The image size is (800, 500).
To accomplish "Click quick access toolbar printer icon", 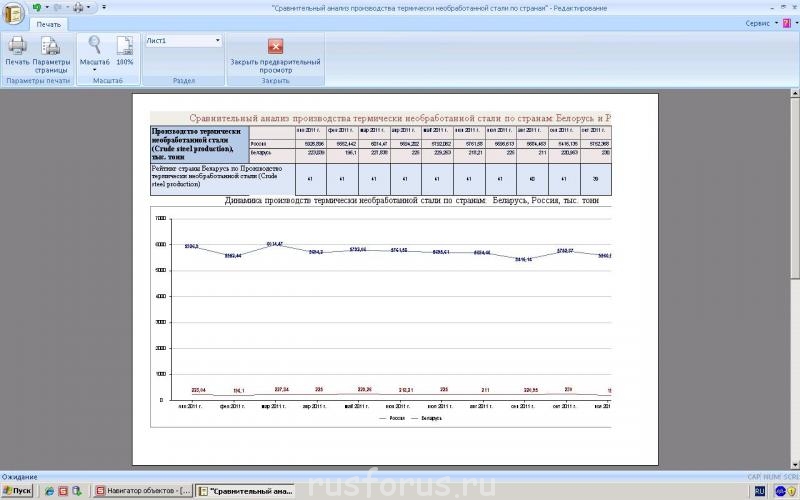I will 79,7.
